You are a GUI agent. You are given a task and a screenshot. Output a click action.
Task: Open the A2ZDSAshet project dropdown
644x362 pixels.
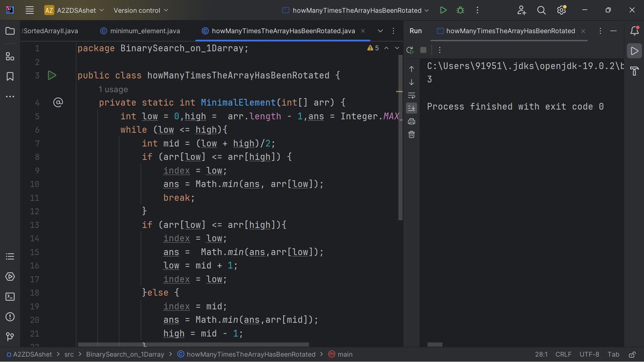(75, 10)
